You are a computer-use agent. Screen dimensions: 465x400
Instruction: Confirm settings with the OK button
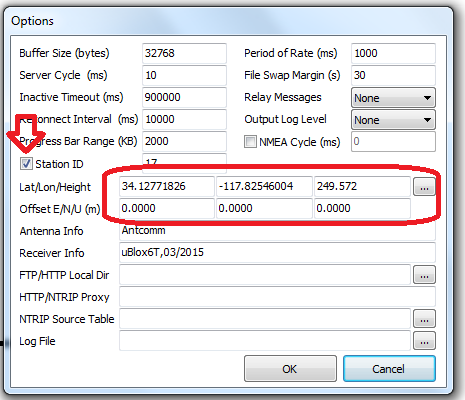point(290,369)
